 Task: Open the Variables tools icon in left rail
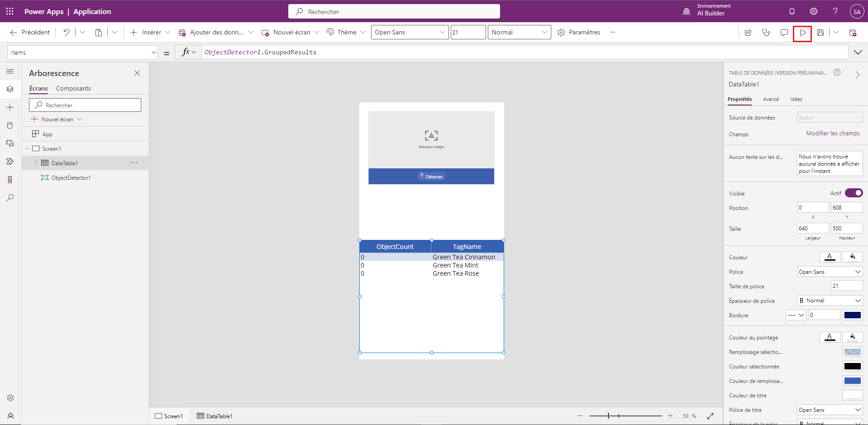10,180
